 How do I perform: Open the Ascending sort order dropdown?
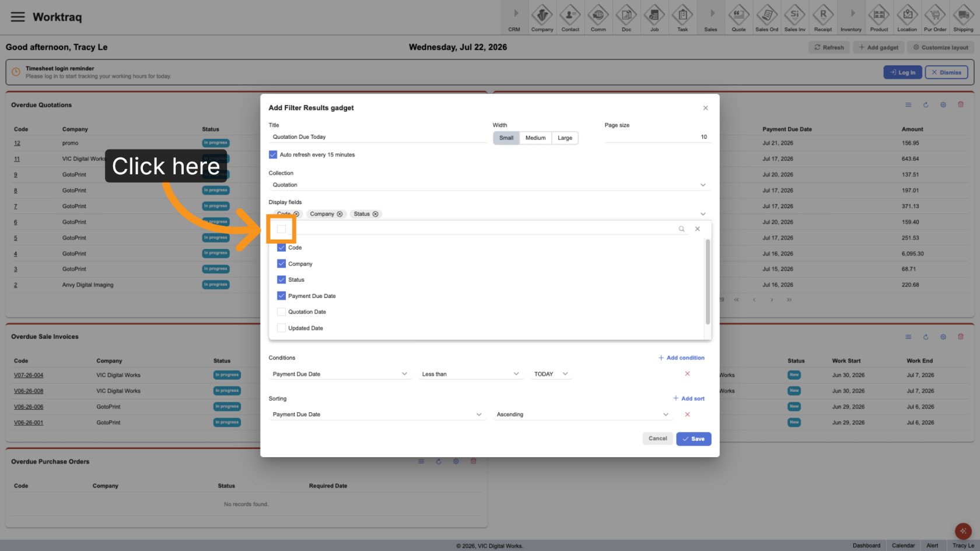[x=583, y=415]
